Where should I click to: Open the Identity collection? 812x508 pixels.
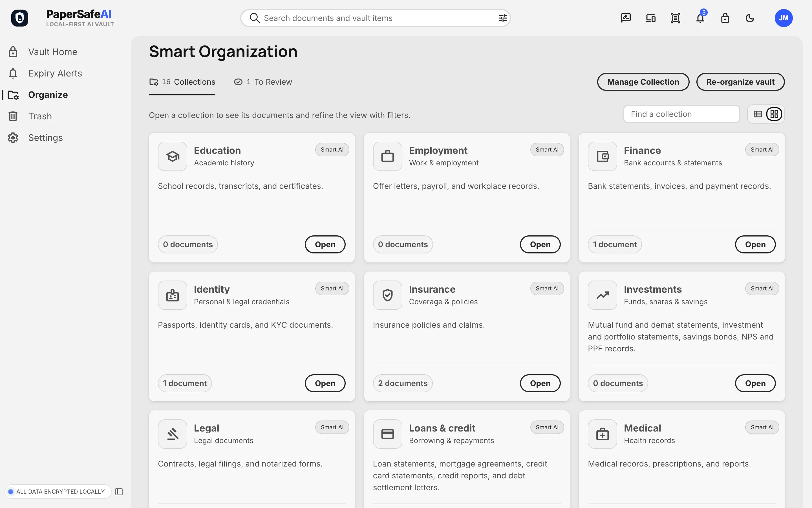tap(325, 383)
